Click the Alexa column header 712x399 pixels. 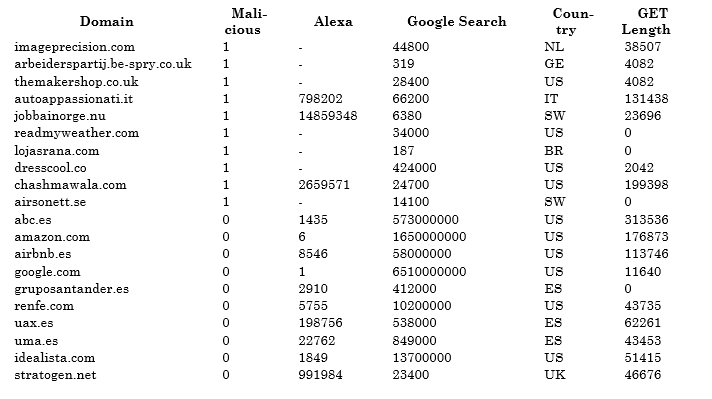(333, 21)
